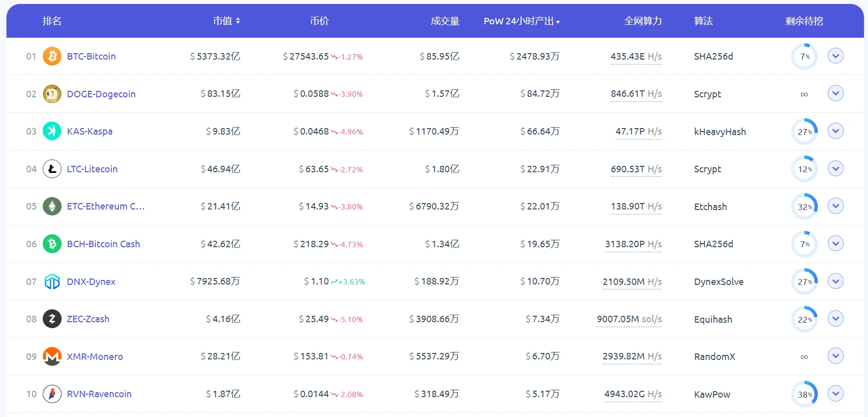Click the Ethereum Classic logo icon
The width and height of the screenshot is (868, 417).
pos(52,206)
